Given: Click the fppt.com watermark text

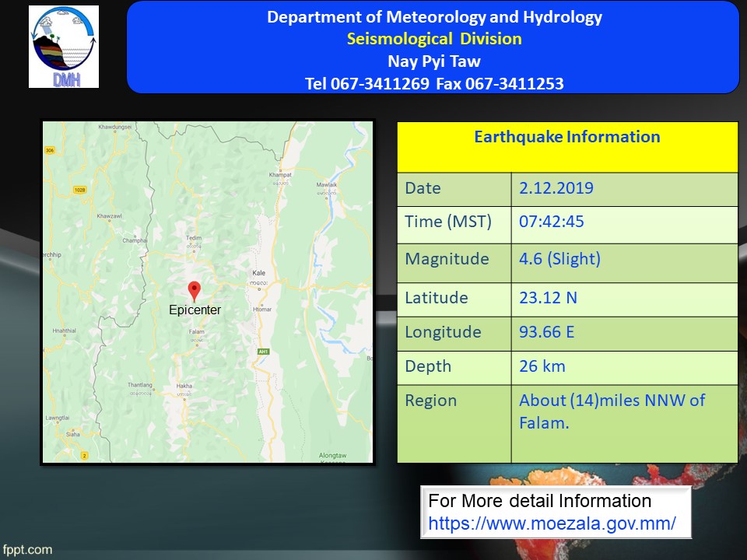Looking at the screenshot, I should pyautogui.click(x=27, y=550).
